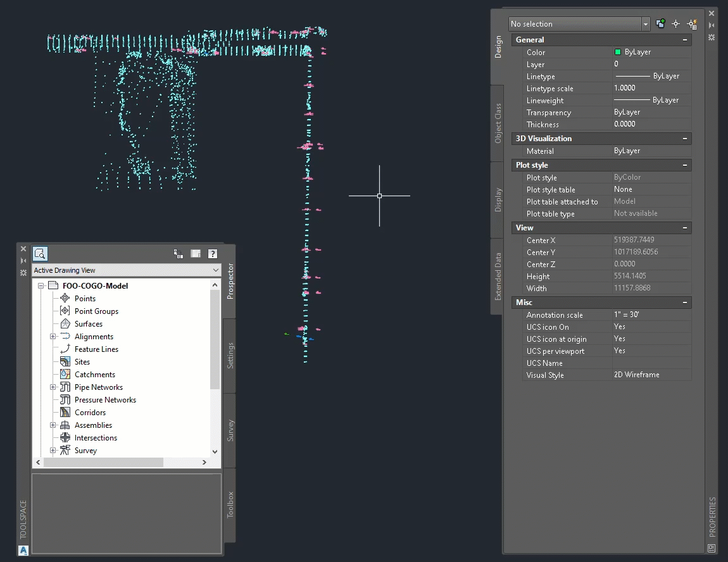This screenshot has height=562, width=728.
Task: Expand the Alignments tree node
Action: click(53, 336)
